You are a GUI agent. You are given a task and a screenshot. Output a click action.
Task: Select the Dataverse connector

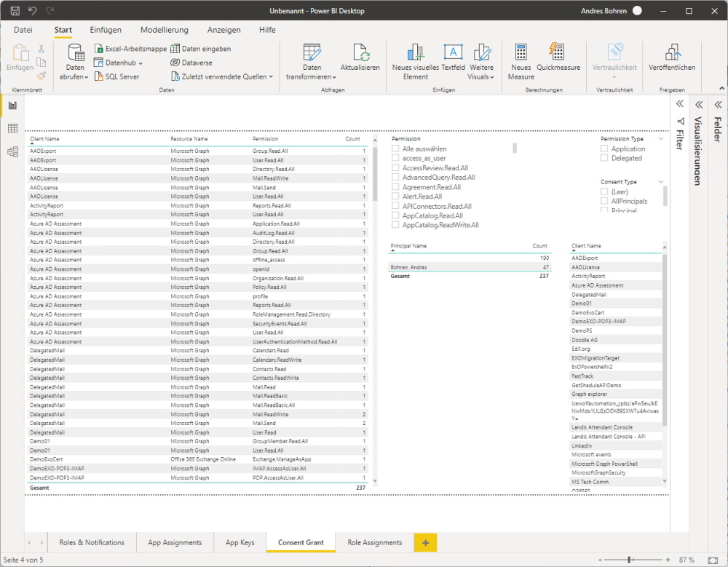point(191,63)
